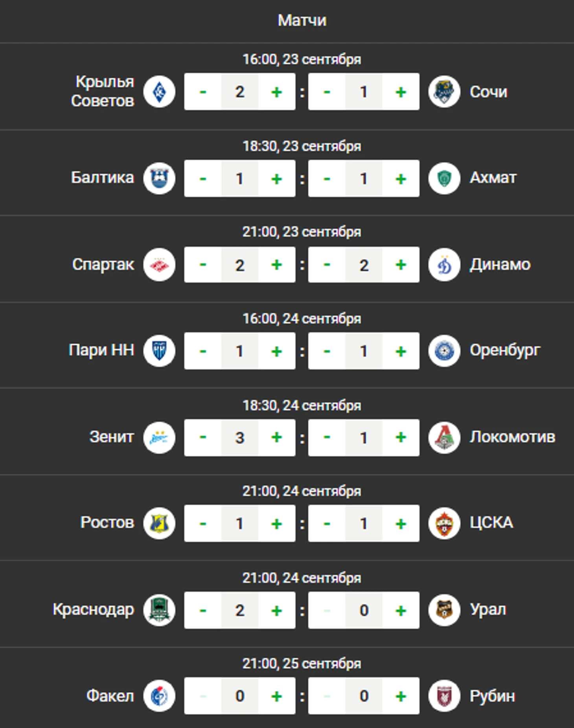This screenshot has height=728, width=574.
Task: Decrease Спартак score using minus button
Action: (203, 264)
